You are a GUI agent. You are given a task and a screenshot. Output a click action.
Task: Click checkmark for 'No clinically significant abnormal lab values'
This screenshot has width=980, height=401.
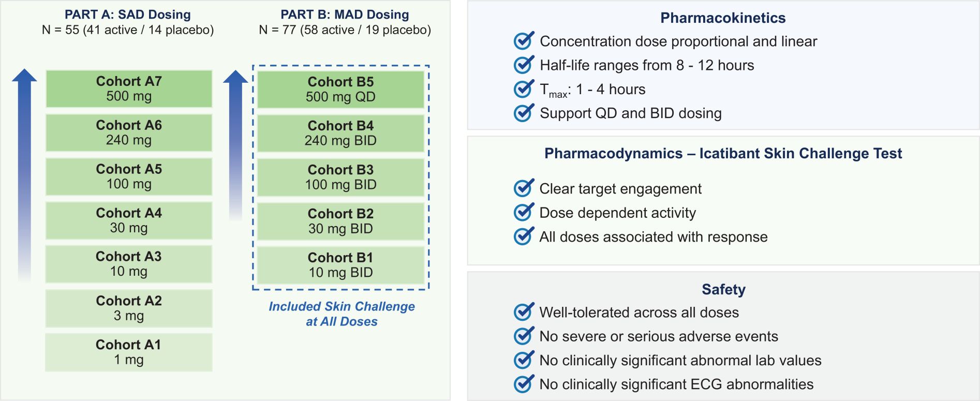[x=523, y=360]
